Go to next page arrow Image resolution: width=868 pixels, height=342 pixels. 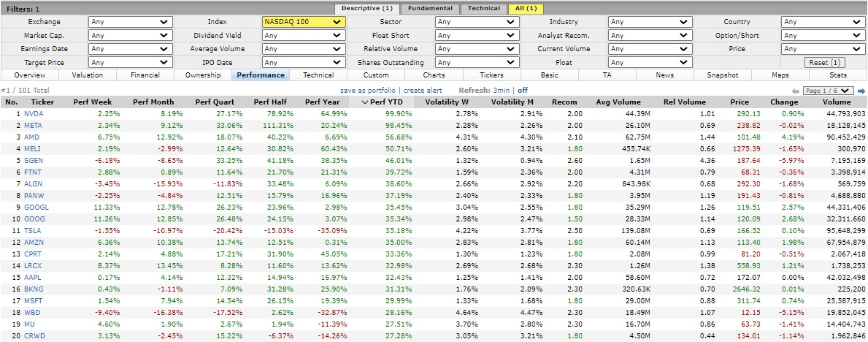(861, 91)
